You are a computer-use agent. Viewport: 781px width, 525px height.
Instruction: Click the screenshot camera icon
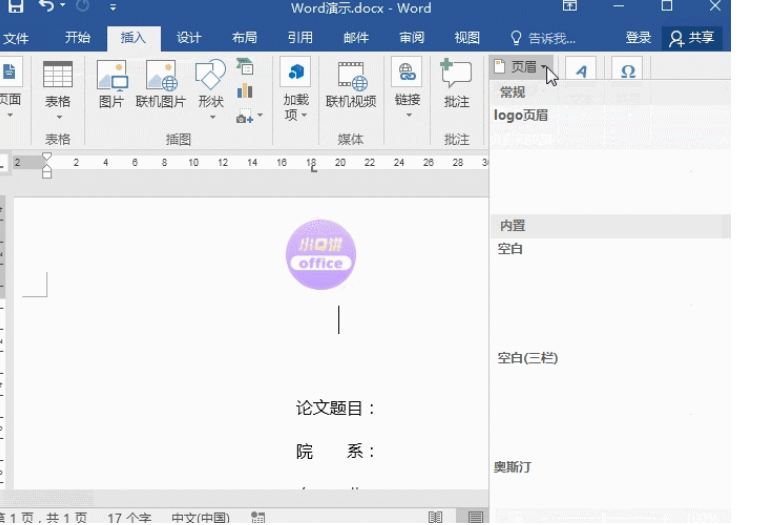tap(244, 117)
